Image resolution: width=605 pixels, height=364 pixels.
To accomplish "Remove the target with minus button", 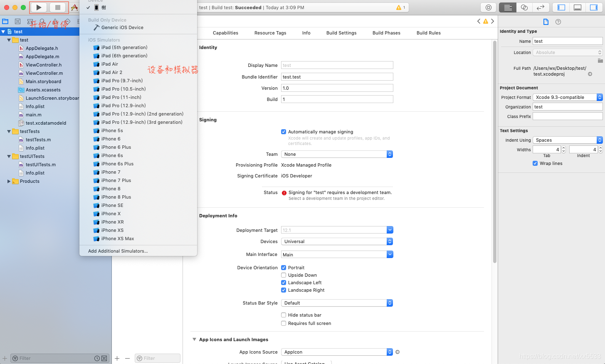I will point(127,358).
